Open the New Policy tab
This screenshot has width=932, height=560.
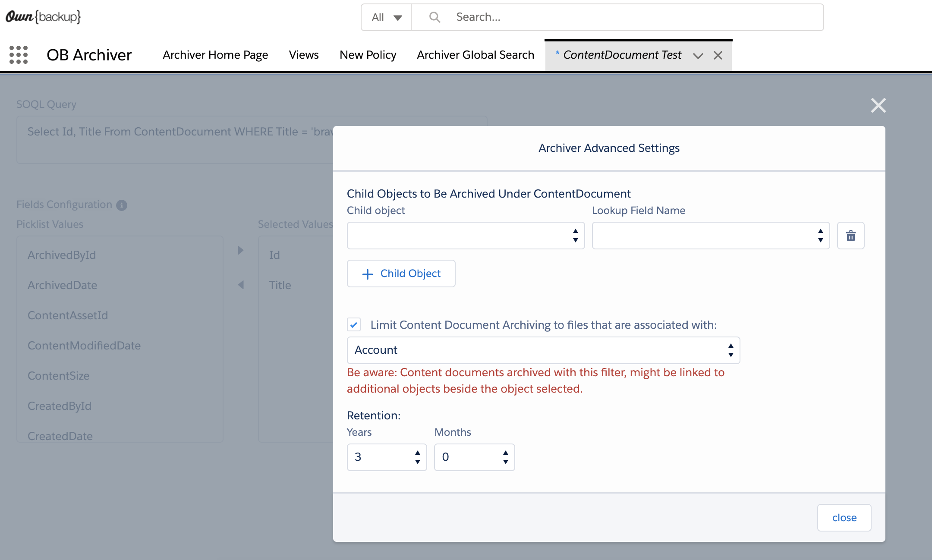tap(367, 55)
